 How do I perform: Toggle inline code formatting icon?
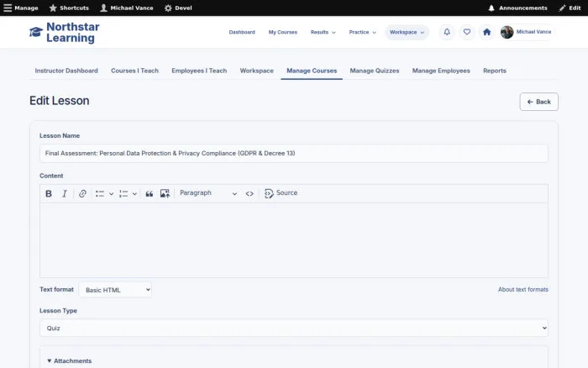click(249, 193)
